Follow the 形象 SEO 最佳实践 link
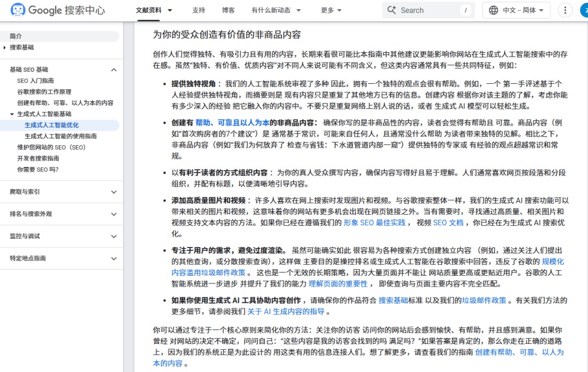Screen dimensions: 588x372 coord(374,223)
